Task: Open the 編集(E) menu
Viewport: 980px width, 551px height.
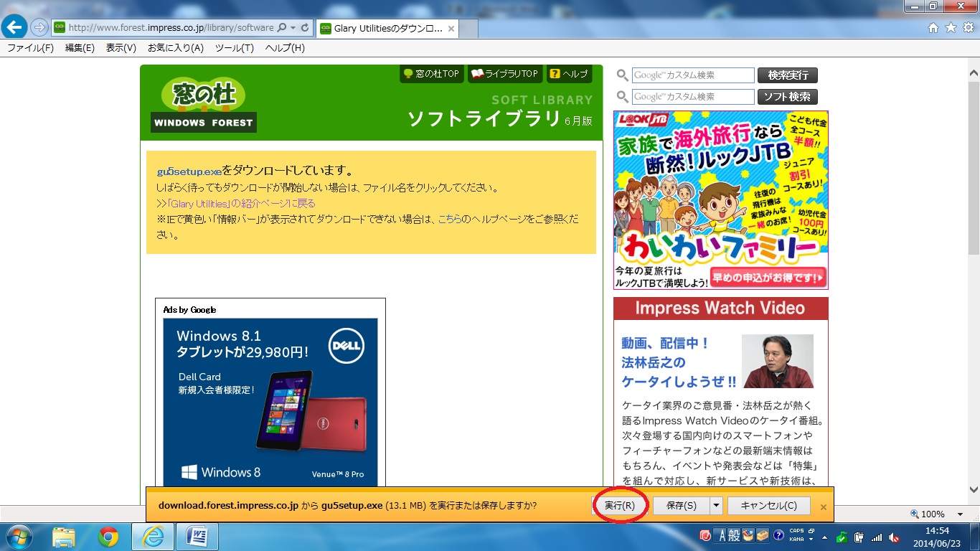Action: pos(80,48)
